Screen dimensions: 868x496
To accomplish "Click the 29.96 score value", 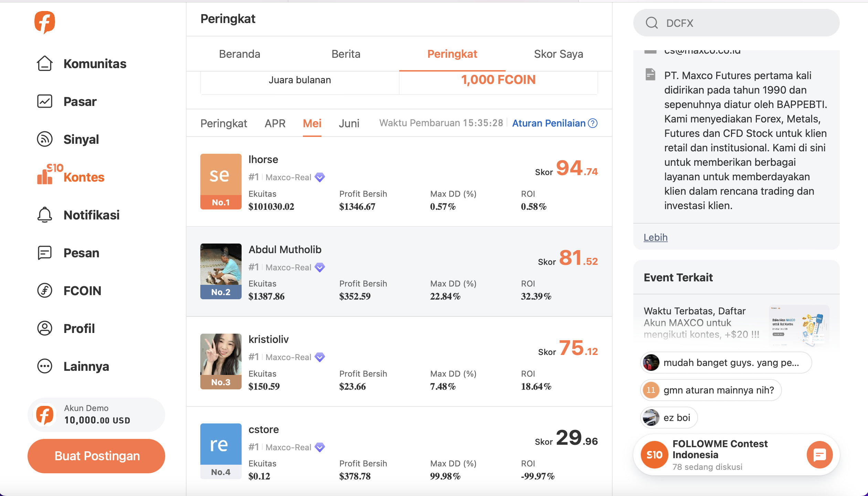I will point(577,438).
